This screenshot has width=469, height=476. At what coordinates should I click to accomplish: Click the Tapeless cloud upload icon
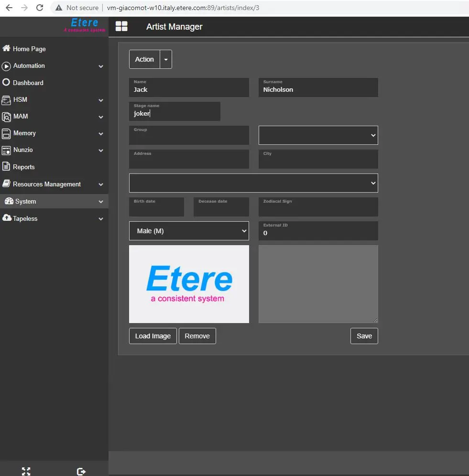pos(7,218)
